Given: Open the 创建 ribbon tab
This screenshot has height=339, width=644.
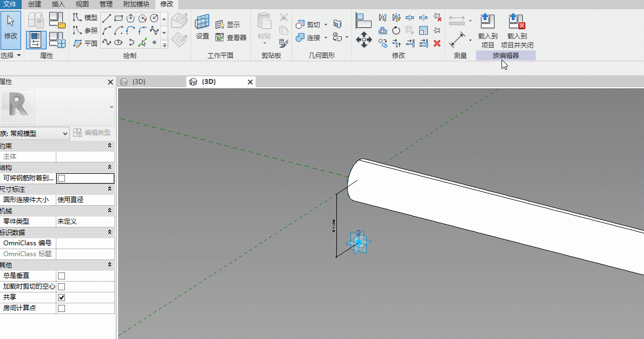Looking at the screenshot, I should [x=35, y=4].
